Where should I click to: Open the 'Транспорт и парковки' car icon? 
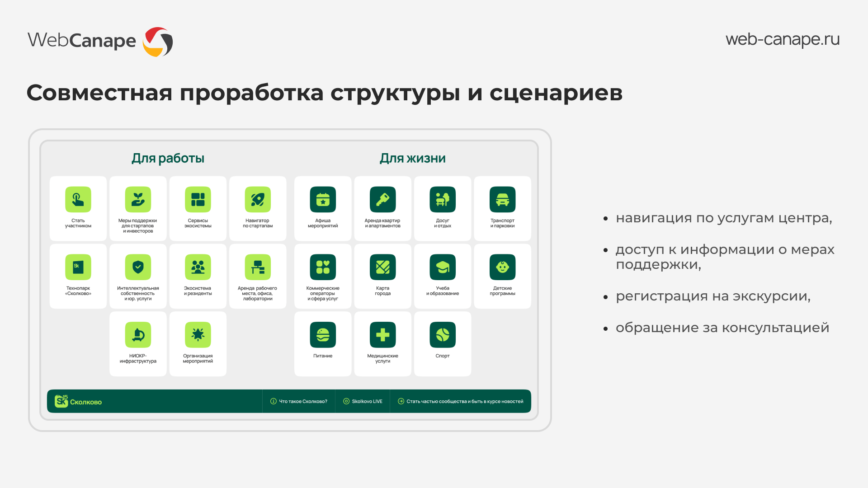(502, 199)
